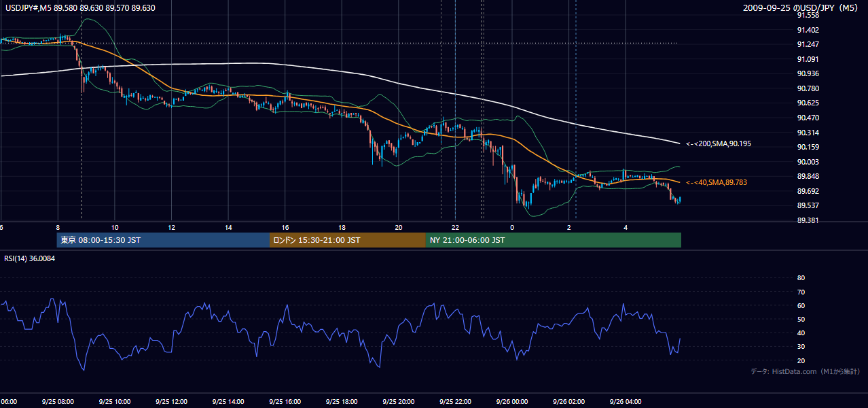Click price axis value 90.470
Screen dimensions: 868x408
coord(808,118)
